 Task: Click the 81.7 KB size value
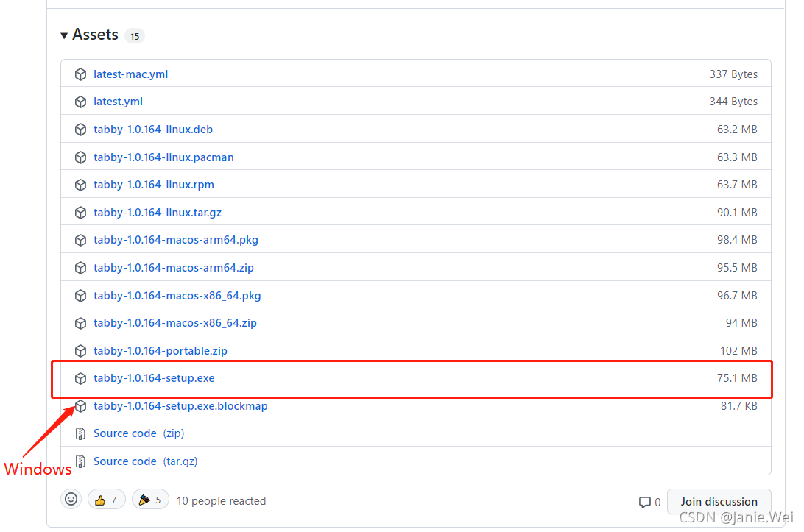tap(739, 406)
